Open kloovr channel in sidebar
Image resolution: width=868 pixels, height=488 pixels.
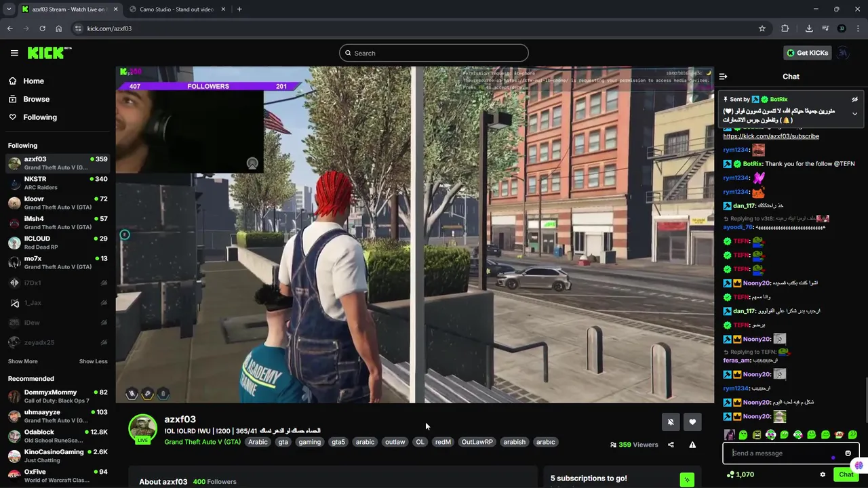(x=58, y=203)
